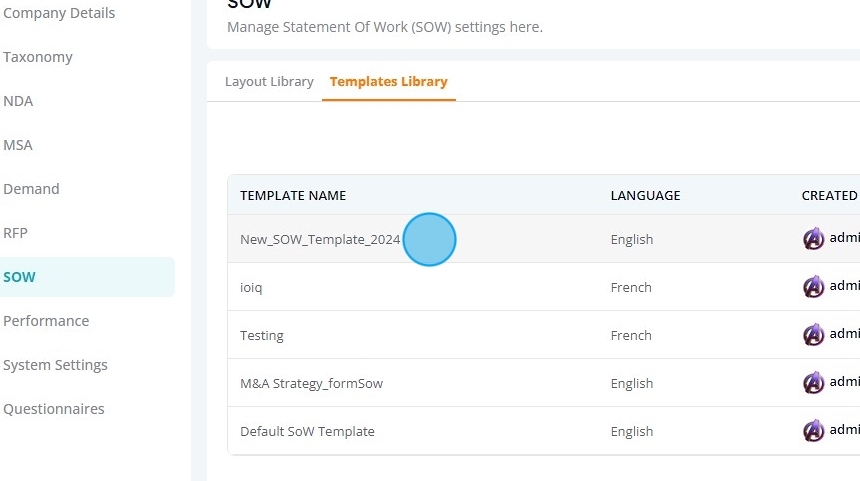Open the Demand sidebar item
This screenshot has height=481, width=860.
click(31, 189)
